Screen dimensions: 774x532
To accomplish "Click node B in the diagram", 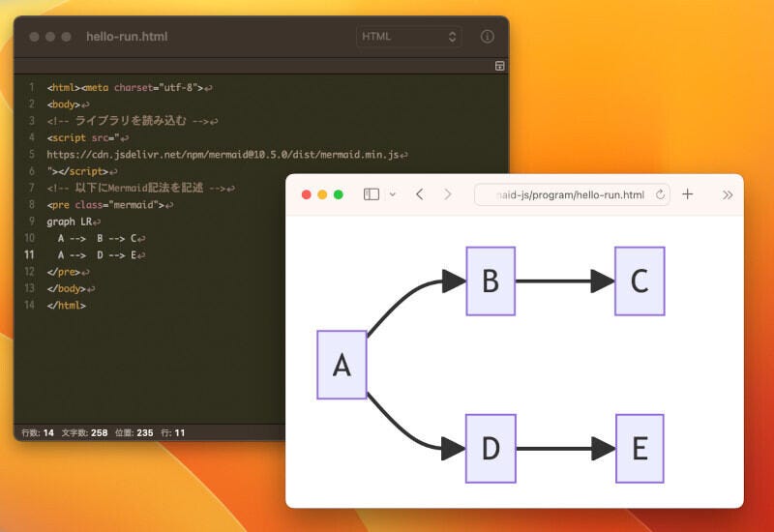I will (491, 281).
